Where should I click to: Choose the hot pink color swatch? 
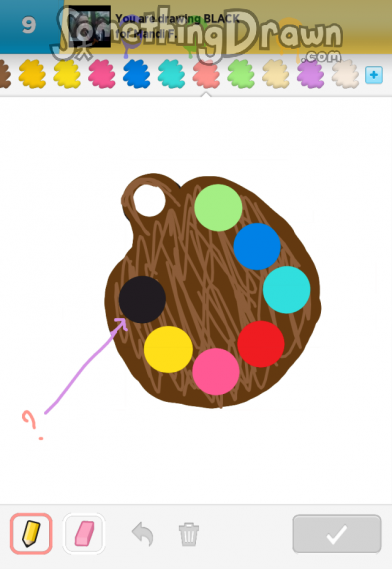(102, 74)
